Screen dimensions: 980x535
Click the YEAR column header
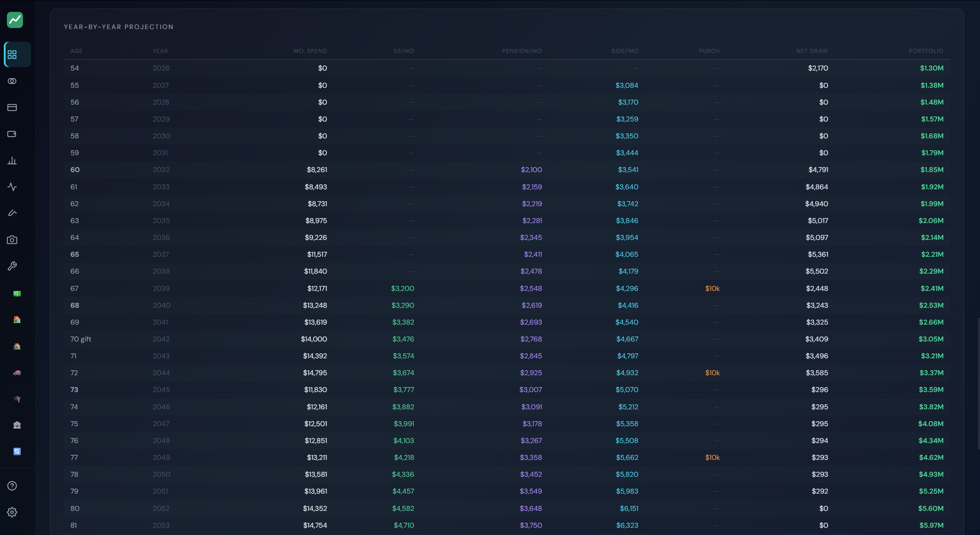click(x=160, y=51)
